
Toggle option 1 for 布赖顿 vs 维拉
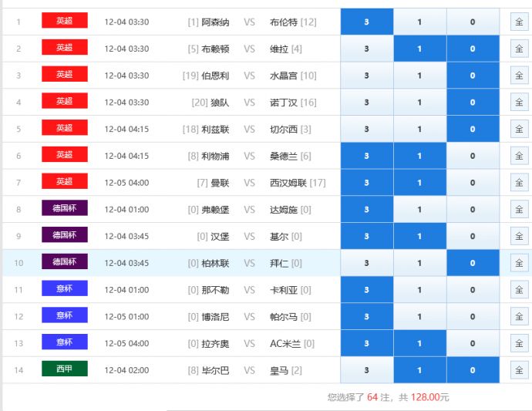[x=419, y=49]
